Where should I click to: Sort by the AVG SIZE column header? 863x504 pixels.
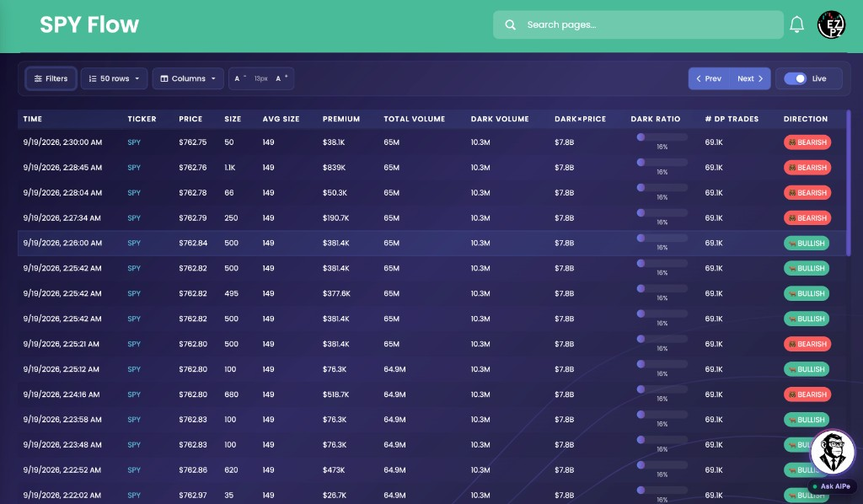[281, 119]
